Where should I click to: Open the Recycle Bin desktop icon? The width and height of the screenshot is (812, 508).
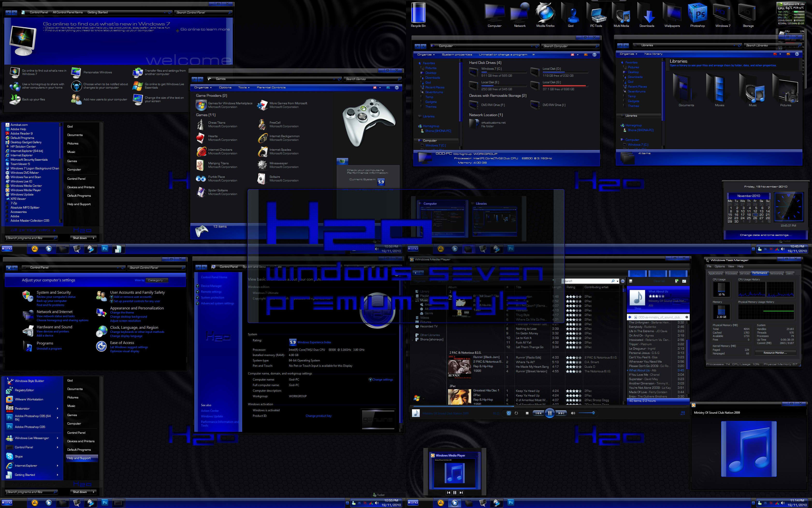tap(418, 15)
